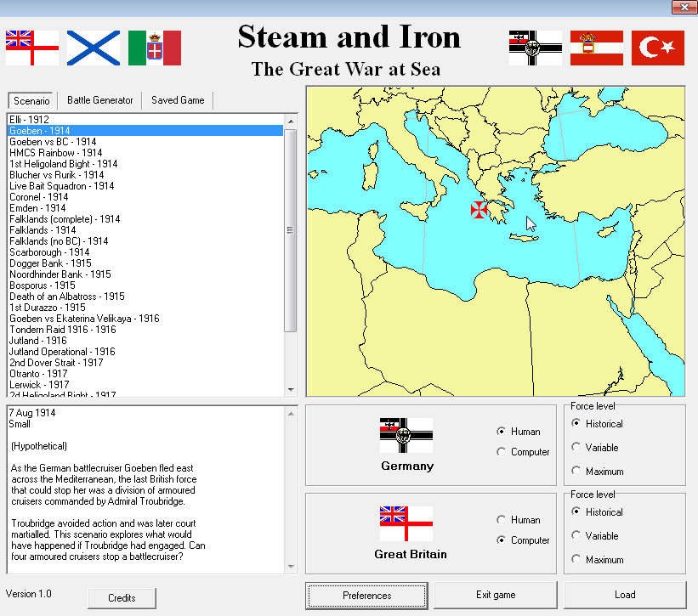Choose Maximum force level for Great Britain
Image resolution: width=698 pixels, height=616 pixels.
tap(577, 559)
